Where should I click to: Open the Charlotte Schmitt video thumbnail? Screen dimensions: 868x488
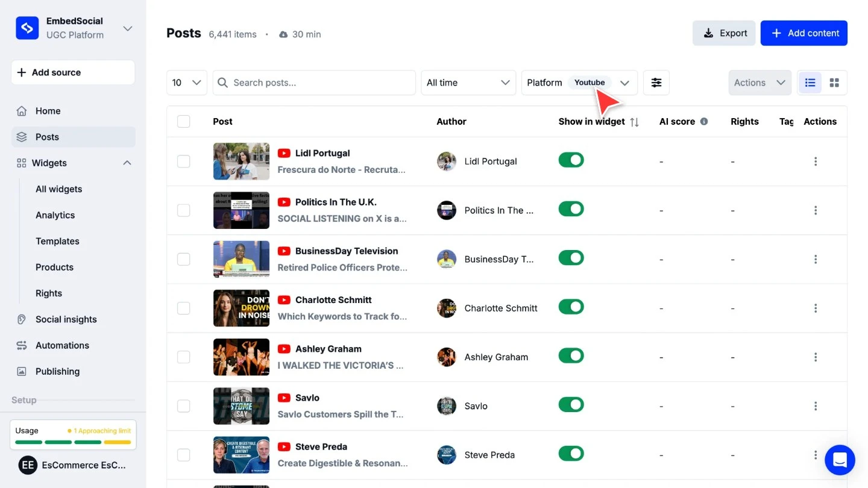pyautogui.click(x=241, y=308)
